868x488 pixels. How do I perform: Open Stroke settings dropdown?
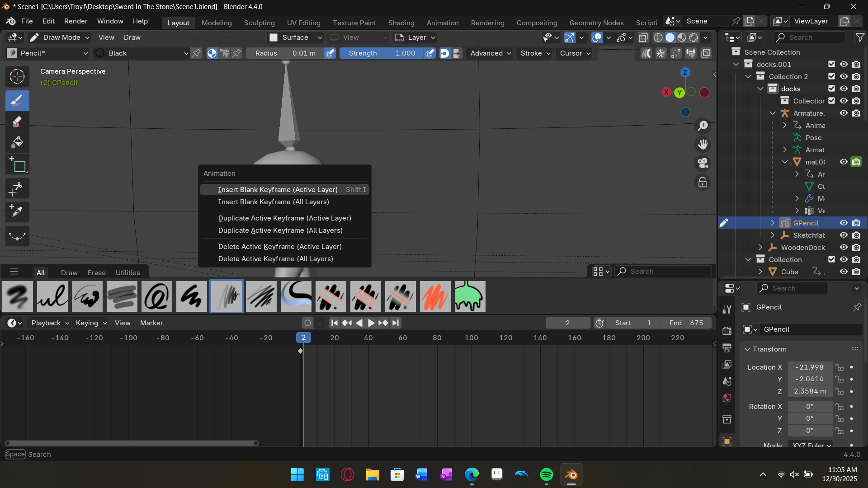(x=535, y=53)
